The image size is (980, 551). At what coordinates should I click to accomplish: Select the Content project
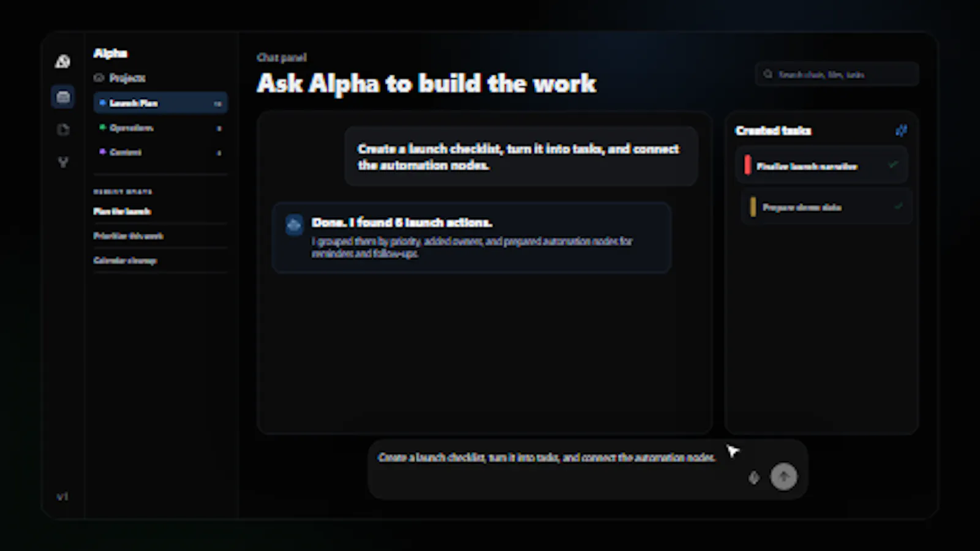pos(160,152)
